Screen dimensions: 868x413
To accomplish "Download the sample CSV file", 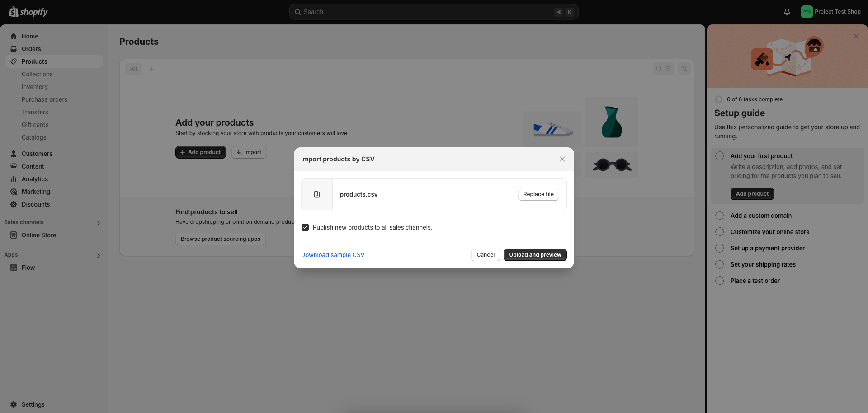I will click(x=332, y=255).
